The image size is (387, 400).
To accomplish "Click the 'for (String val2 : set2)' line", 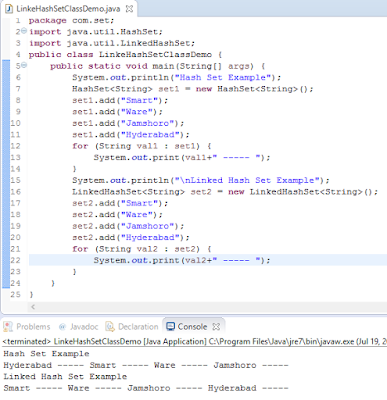I will pyautogui.click(x=142, y=249).
